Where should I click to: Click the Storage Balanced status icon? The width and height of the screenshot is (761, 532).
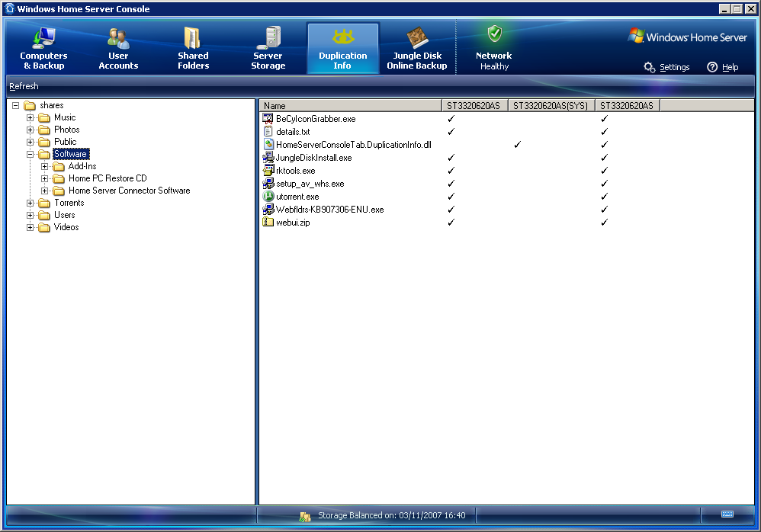305,516
